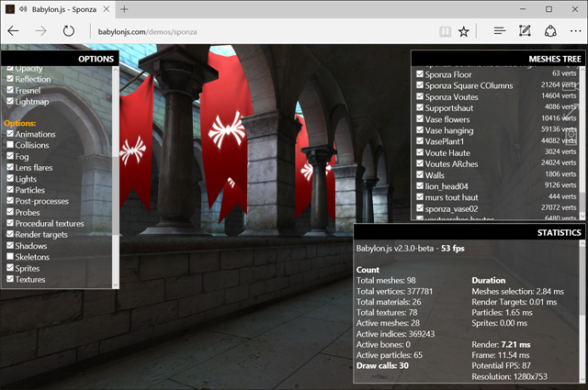Disable the Particles option
This screenshot has height=390, width=588.
(x=10, y=190)
